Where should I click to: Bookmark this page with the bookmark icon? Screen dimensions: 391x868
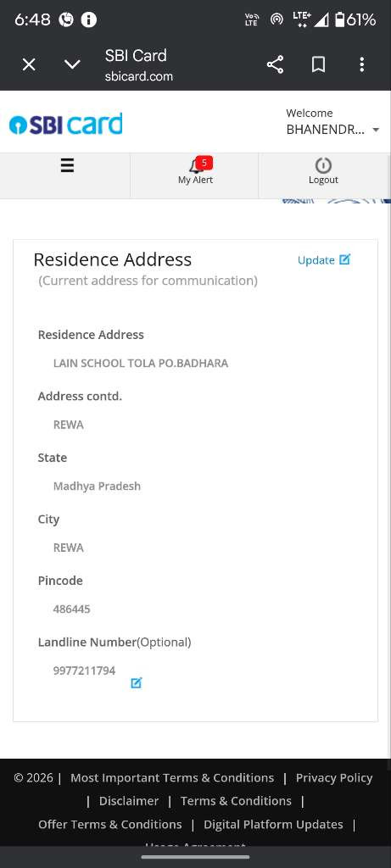(318, 64)
